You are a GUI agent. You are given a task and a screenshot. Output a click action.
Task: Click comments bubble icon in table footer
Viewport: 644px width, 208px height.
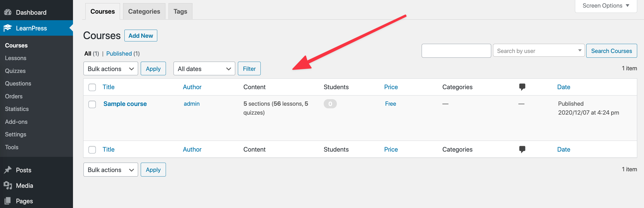(x=522, y=149)
